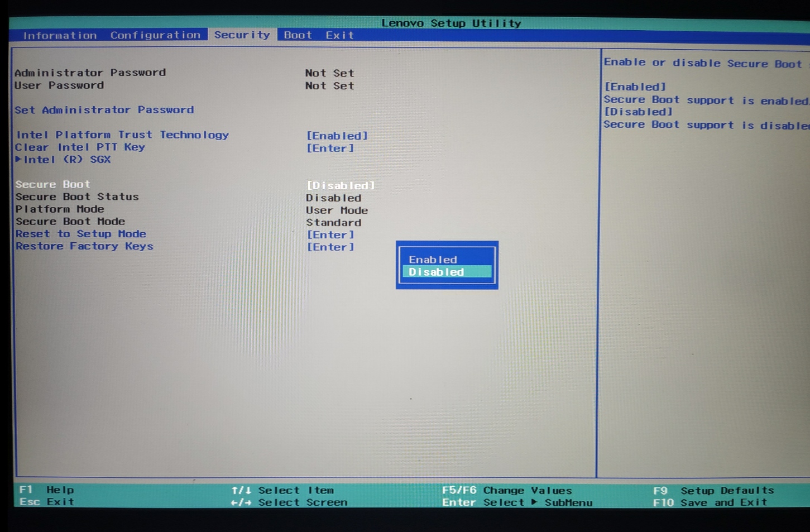Screen dimensions: 810x532
Task: Click the 'Enable or disable Secure Boot' help text
Action: (703, 63)
